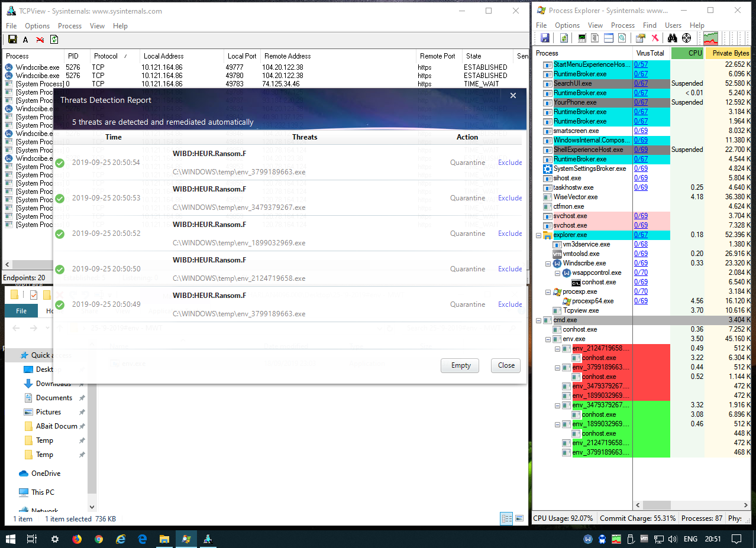756x548 pixels.
Task: Toggle Resolve Addresses 'A' icon in TCPView
Action: tap(25, 40)
